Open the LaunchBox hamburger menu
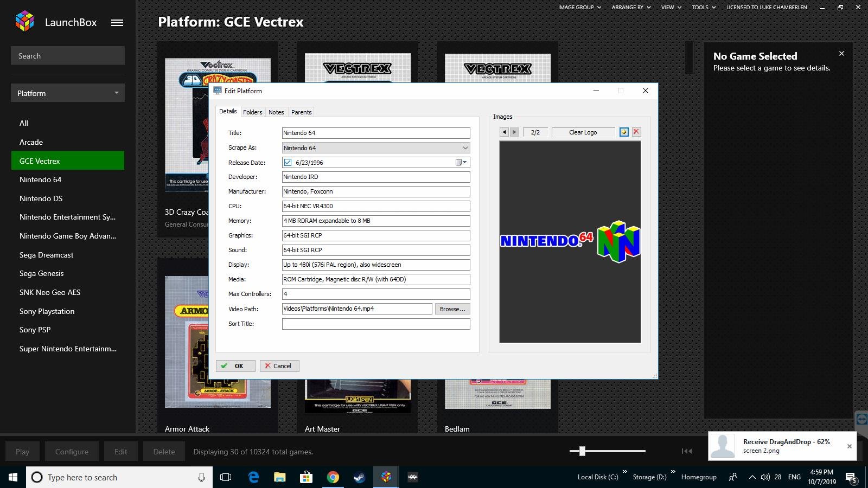The width and height of the screenshot is (868, 488). coord(117,23)
